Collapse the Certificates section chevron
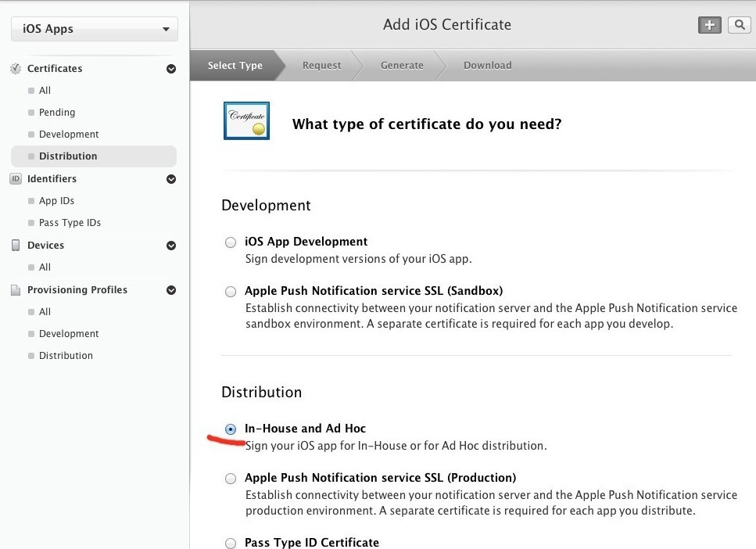 pyautogui.click(x=171, y=69)
